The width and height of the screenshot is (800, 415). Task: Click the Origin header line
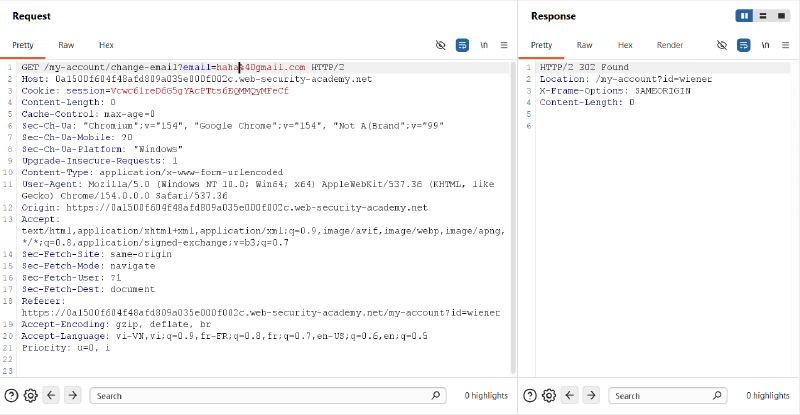(224, 208)
